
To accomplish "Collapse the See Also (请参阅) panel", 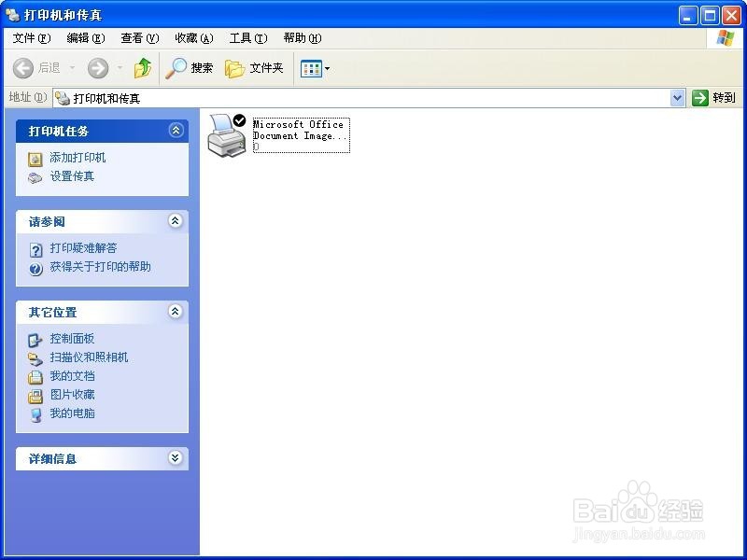I will [x=175, y=220].
